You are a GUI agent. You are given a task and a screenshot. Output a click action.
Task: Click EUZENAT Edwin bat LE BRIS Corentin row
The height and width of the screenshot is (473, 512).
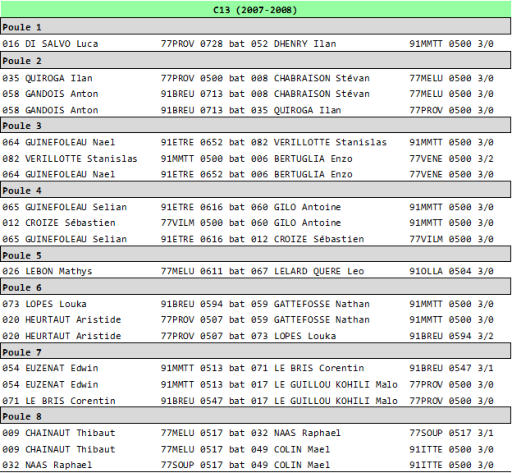256,368
